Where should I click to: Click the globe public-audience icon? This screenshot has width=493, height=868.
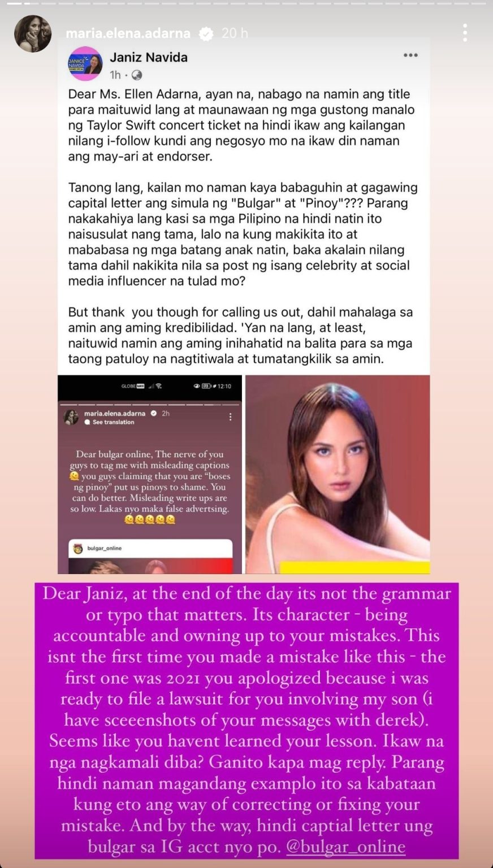click(x=136, y=75)
